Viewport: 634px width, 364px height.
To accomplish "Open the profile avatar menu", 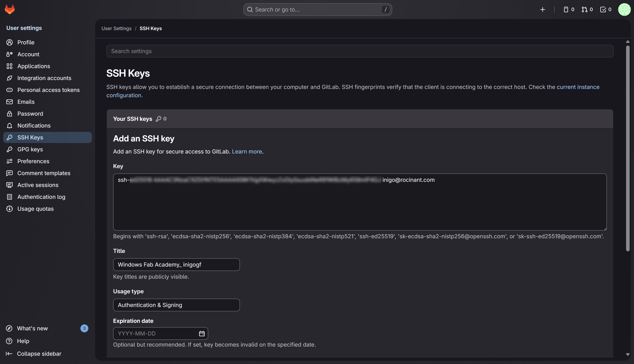I will (624, 9).
